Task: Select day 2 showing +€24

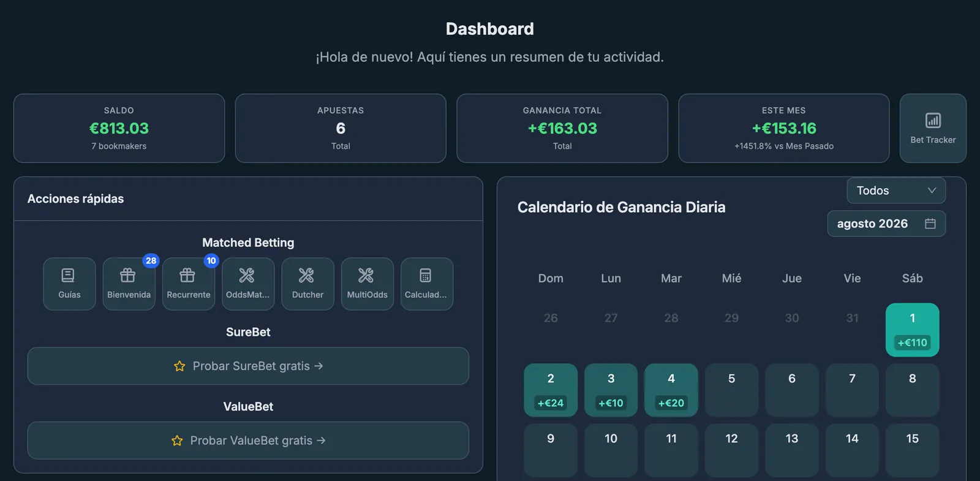Action: 551,390
